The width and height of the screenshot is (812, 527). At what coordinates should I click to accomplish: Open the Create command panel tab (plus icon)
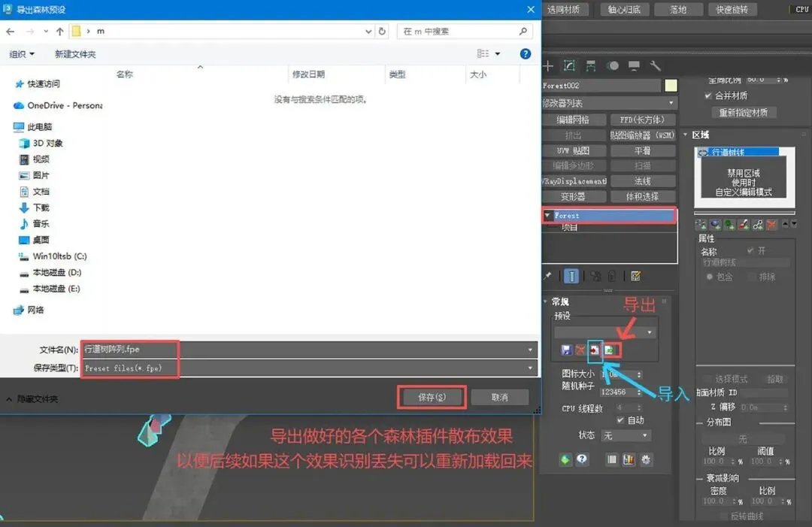(x=548, y=65)
